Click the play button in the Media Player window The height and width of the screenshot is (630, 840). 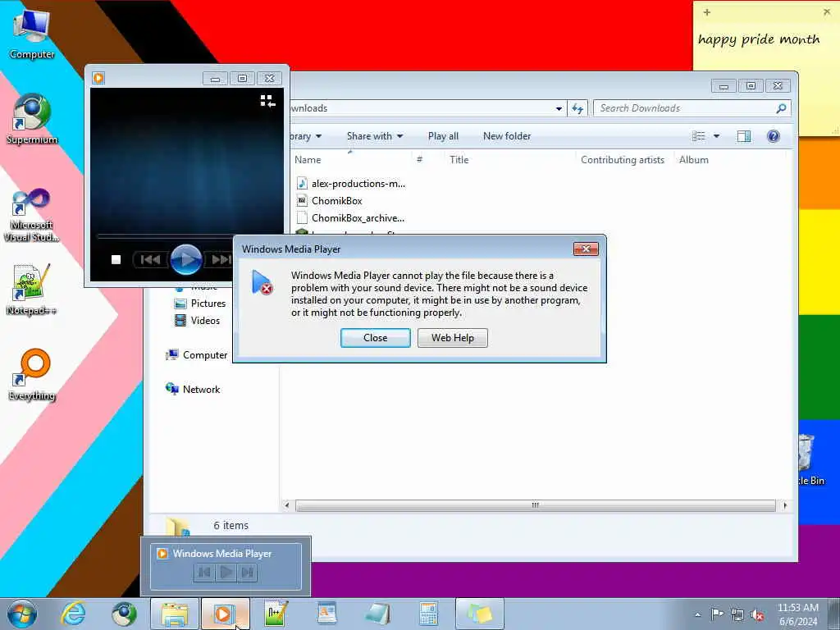tap(186, 260)
